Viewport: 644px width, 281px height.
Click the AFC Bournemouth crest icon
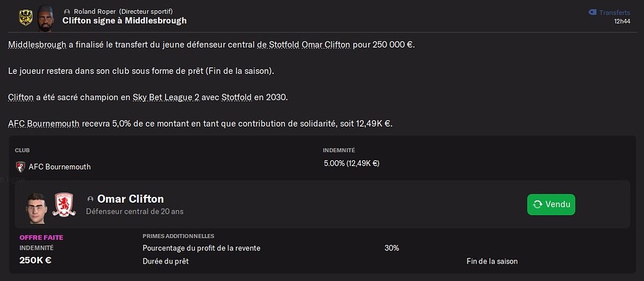(20, 167)
